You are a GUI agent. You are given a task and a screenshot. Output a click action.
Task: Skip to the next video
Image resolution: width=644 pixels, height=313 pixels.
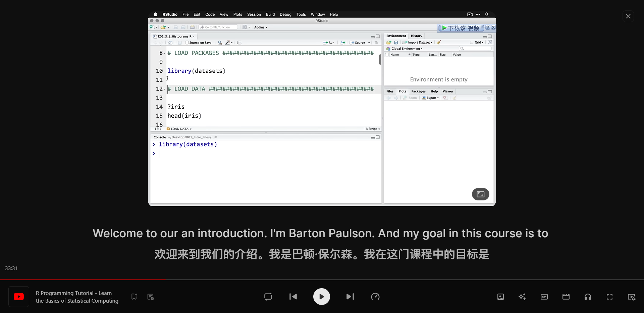tap(350, 297)
